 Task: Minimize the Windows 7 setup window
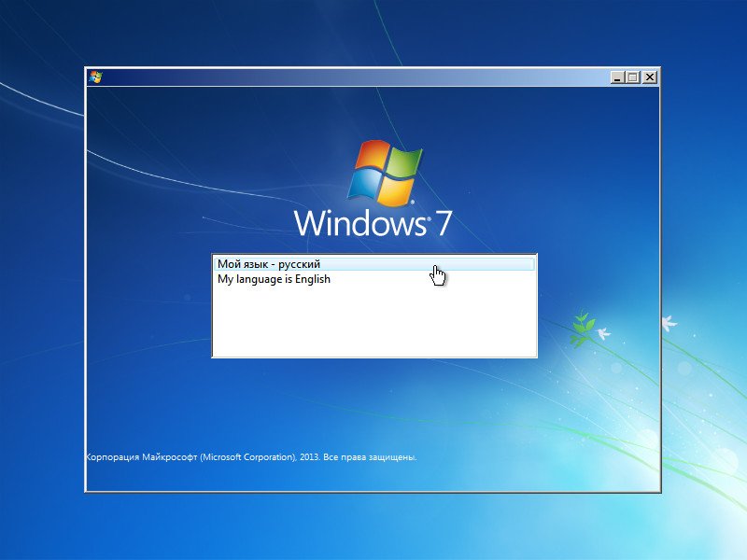[617, 77]
